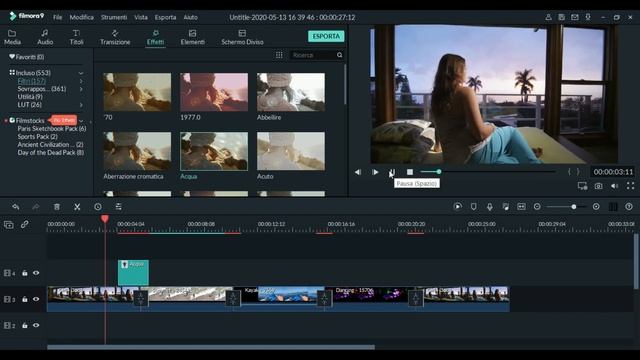Image resolution: width=640 pixels, height=360 pixels.
Task: Hide track 4 with eye icon
Action: click(x=36, y=273)
